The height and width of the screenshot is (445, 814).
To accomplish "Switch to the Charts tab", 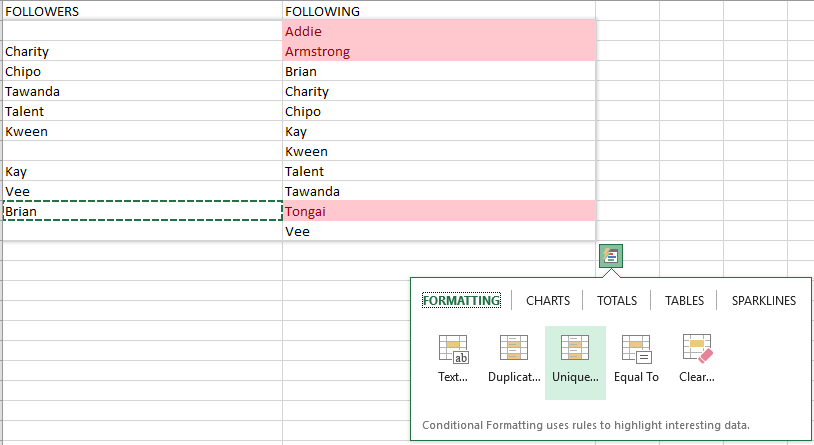I will pos(548,300).
